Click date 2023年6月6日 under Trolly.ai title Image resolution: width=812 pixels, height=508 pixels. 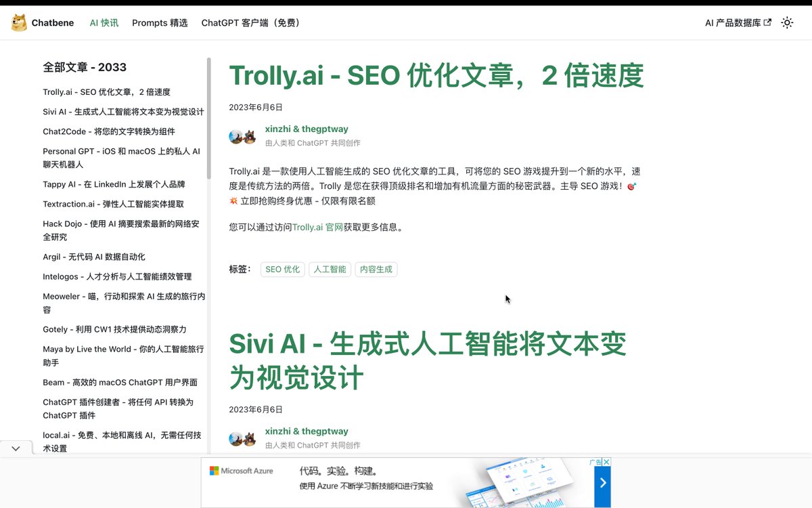coord(256,107)
